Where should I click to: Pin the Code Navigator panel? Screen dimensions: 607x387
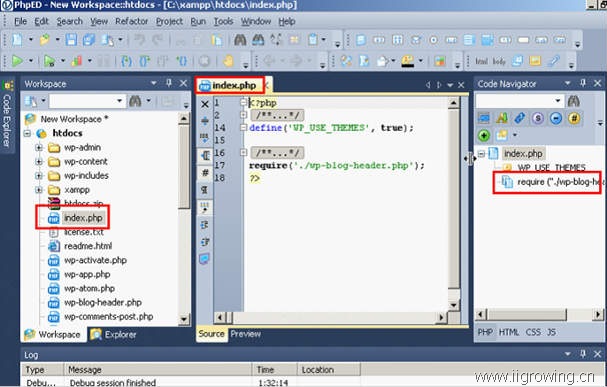coord(583,83)
